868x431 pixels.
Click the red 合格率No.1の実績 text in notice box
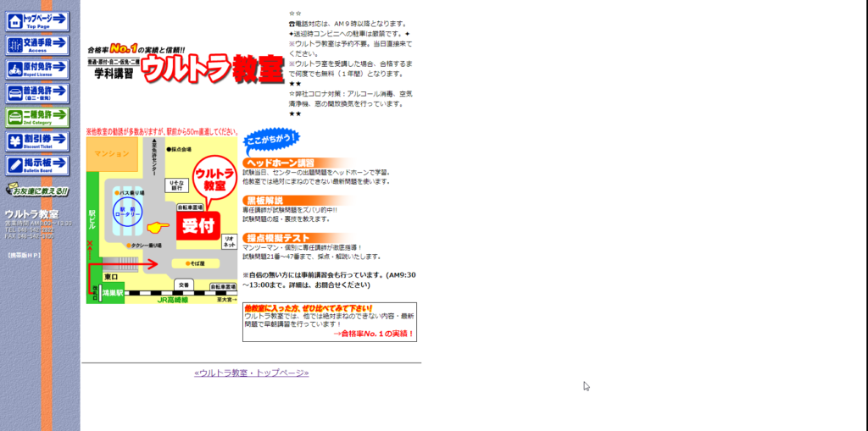pos(373,334)
